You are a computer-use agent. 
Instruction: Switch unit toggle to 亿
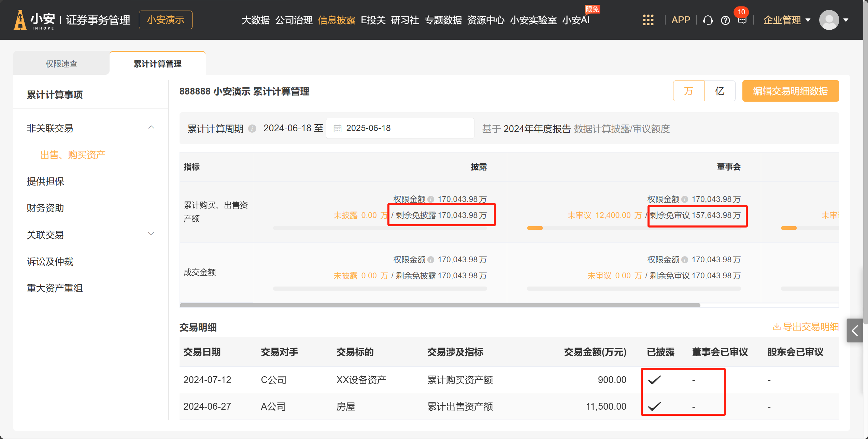click(720, 91)
